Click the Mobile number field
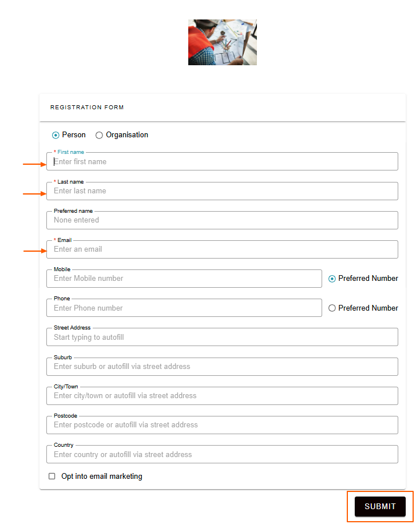The image size is (420, 524). point(184,279)
